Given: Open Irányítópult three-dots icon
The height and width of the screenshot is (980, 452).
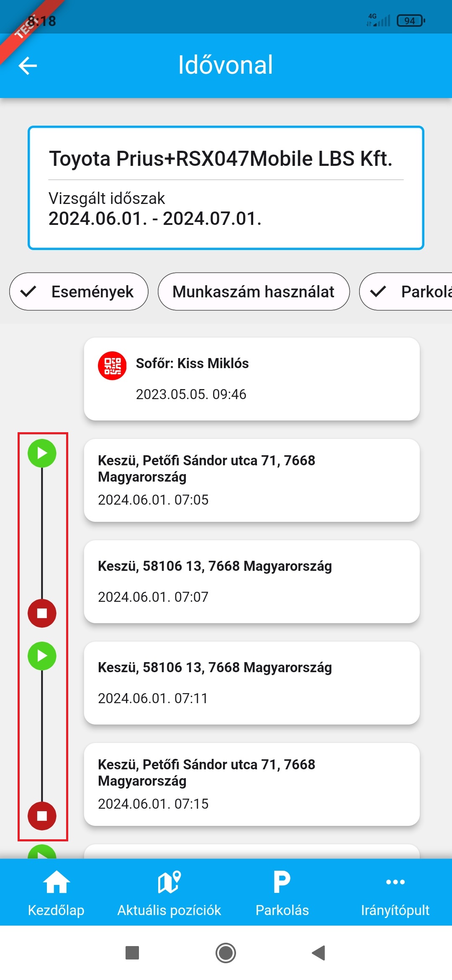Looking at the screenshot, I should (x=395, y=882).
